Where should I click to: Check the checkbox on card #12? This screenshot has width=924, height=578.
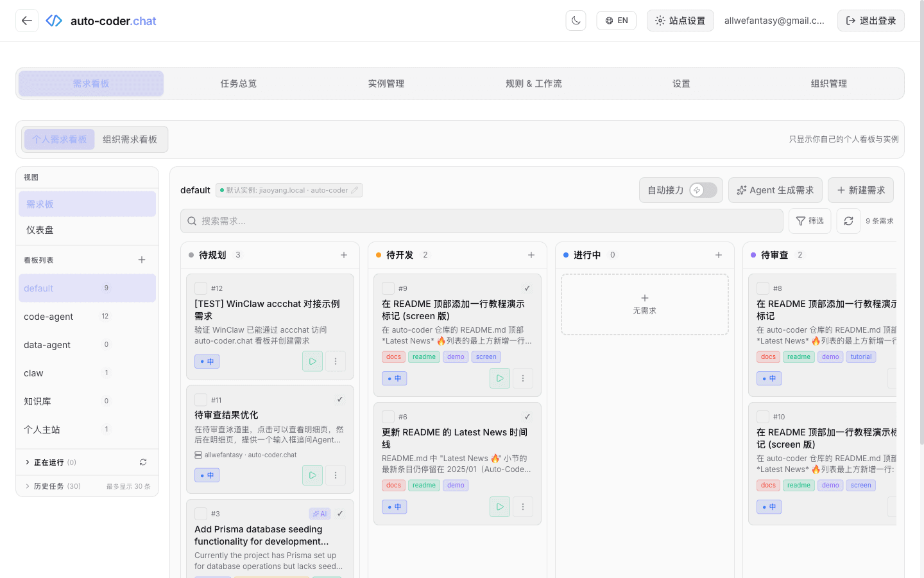point(200,288)
